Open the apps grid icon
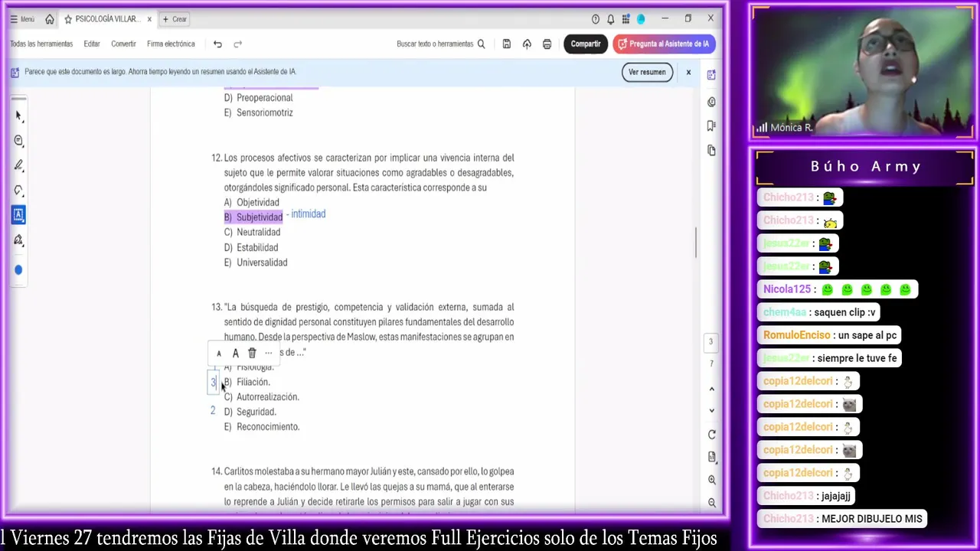The image size is (980, 551). pos(626,19)
